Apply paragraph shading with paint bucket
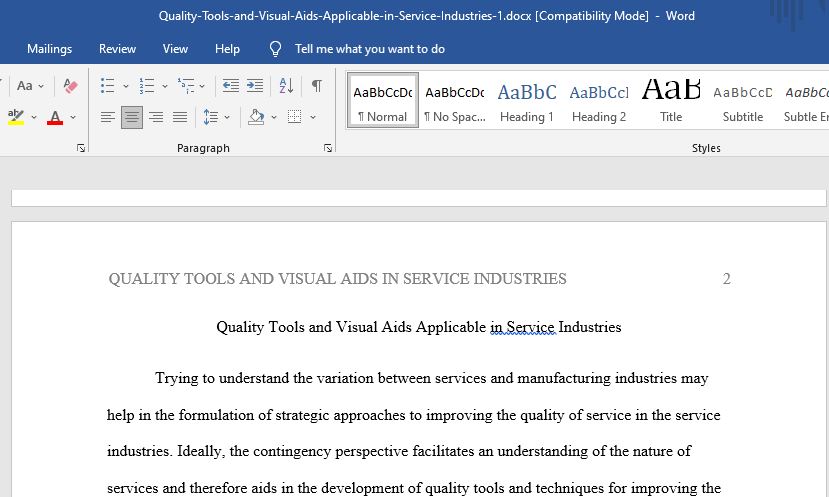This screenshot has width=829, height=497. coord(256,117)
